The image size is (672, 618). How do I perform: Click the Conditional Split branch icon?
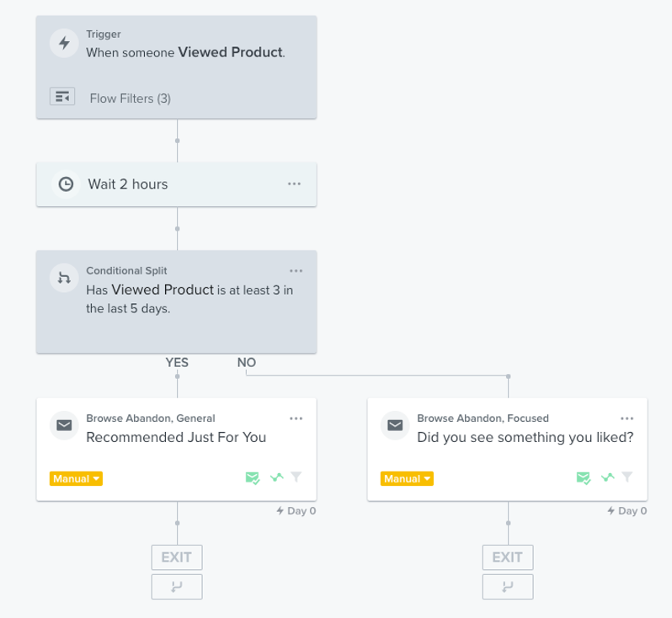pyautogui.click(x=63, y=279)
